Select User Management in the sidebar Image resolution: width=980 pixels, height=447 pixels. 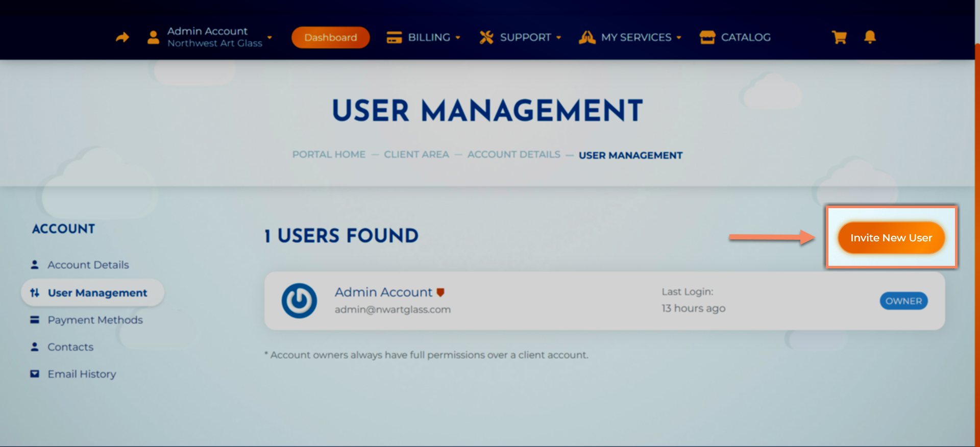pos(97,293)
